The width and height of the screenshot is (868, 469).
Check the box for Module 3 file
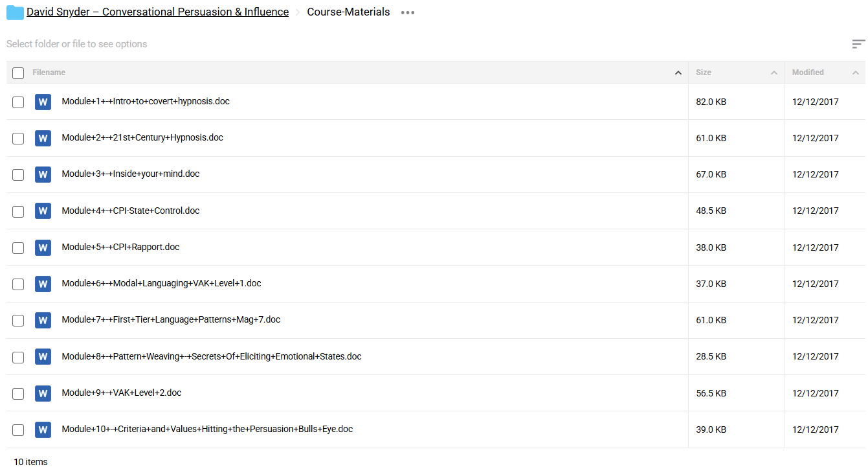pyautogui.click(x=18, y=175)
